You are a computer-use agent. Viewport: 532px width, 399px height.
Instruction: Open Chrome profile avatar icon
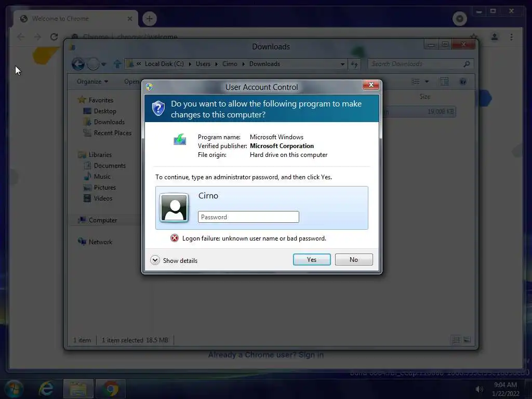pyautogui.click(x=495, y=37)
